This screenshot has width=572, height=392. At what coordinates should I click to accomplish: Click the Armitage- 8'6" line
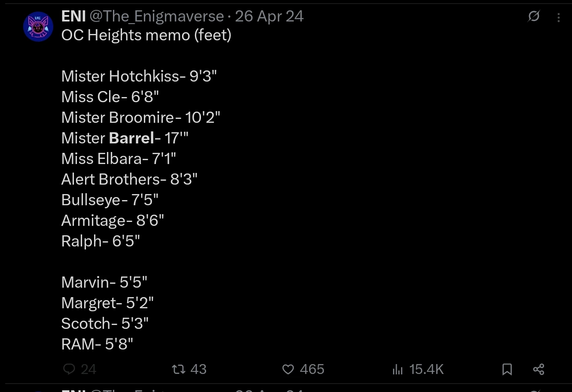click(113, 220)
